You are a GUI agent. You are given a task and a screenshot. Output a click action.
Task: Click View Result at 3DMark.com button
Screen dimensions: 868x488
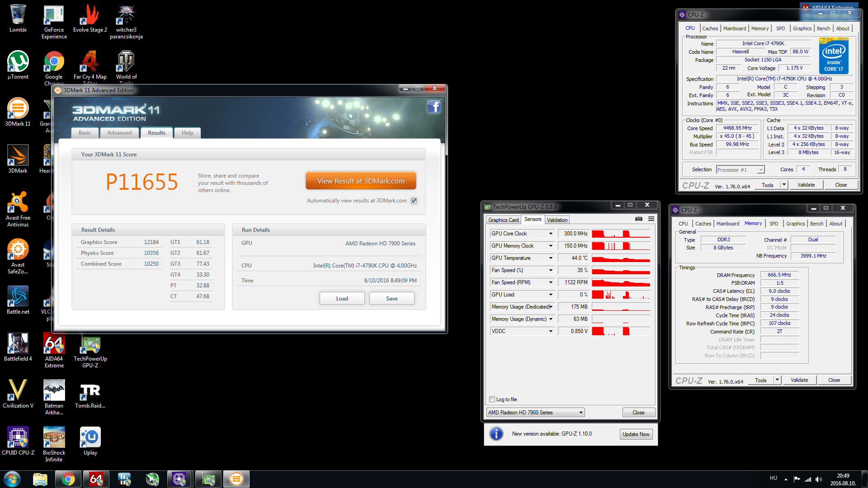[x=360, y=181]
